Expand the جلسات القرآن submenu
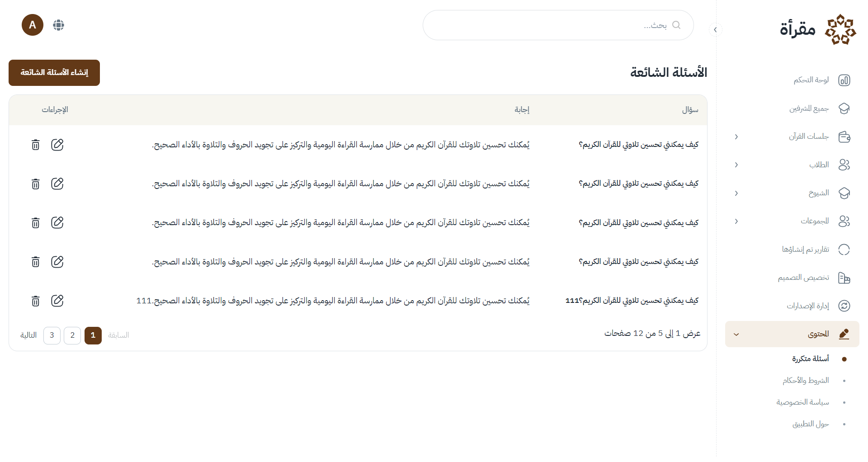 tap(736, 137)
